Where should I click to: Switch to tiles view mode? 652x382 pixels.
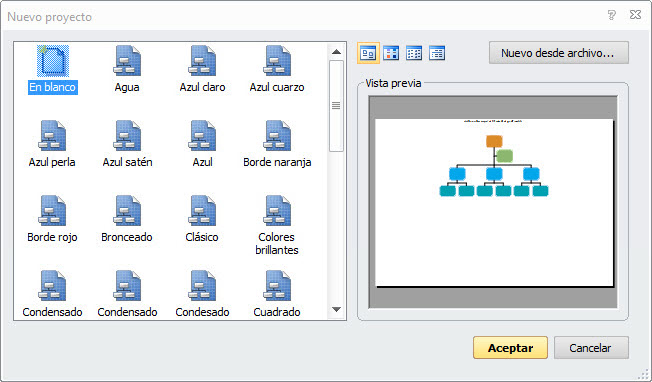coord(391,53)
